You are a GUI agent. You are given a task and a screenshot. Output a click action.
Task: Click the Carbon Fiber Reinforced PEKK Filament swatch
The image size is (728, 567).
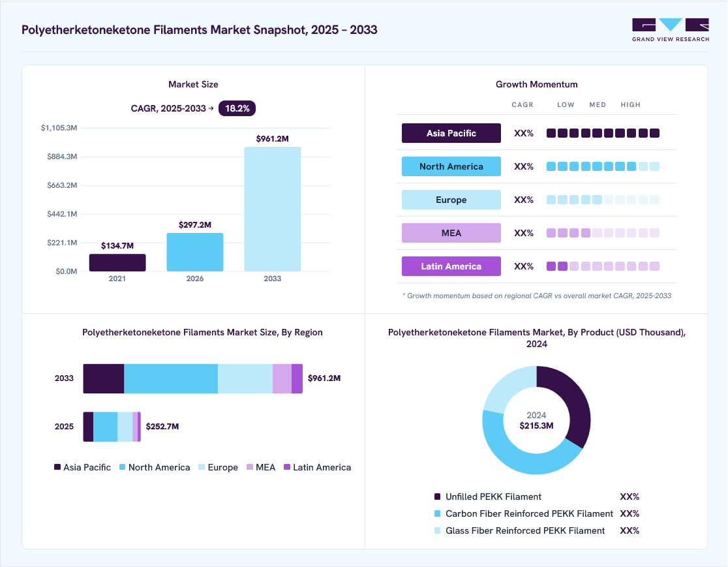(x=437, y=513)
